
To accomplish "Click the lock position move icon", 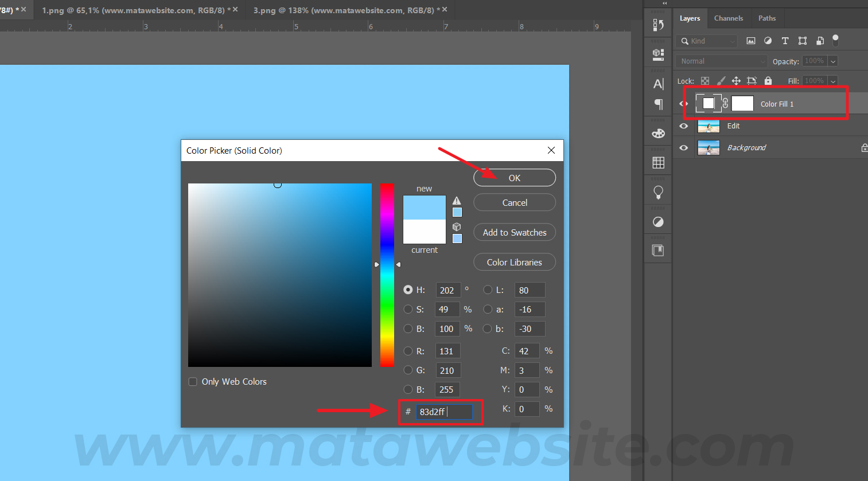I will (x=736, y=81).
